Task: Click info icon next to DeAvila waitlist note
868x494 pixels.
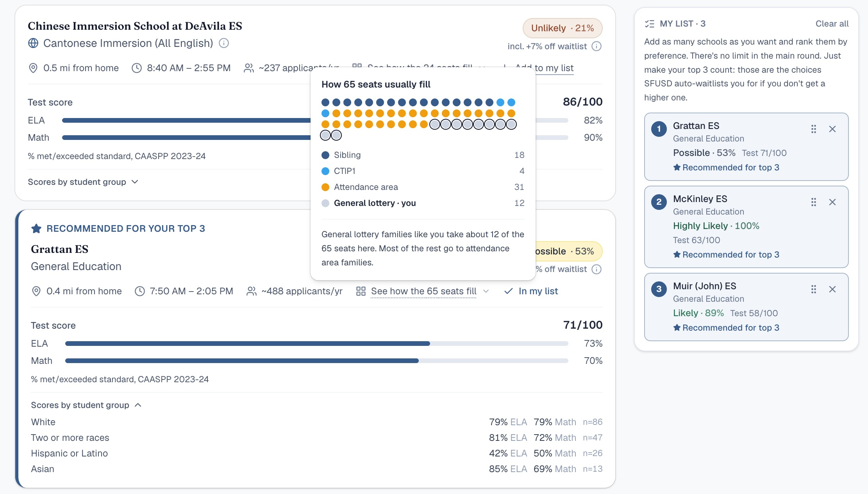Action: coord(597,46)
